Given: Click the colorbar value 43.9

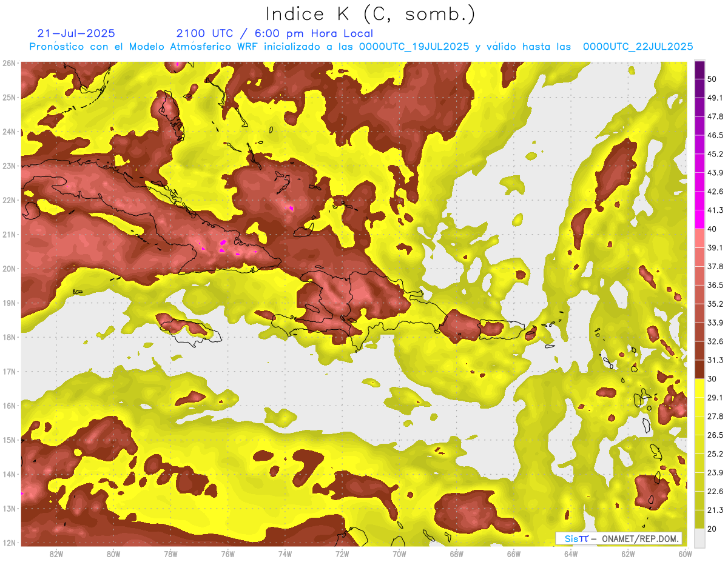Looking at the screenshot, I should [x=715, y=173].
